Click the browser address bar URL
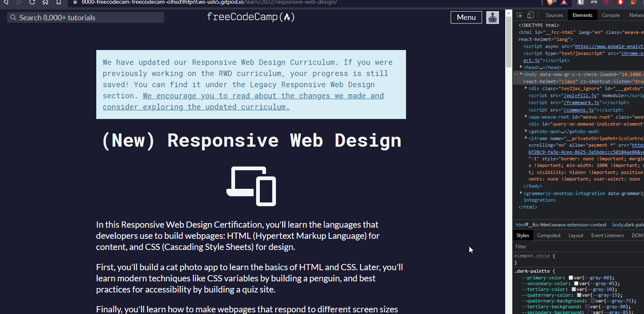This screenshot has height=314, width=644. coord(209,2)
